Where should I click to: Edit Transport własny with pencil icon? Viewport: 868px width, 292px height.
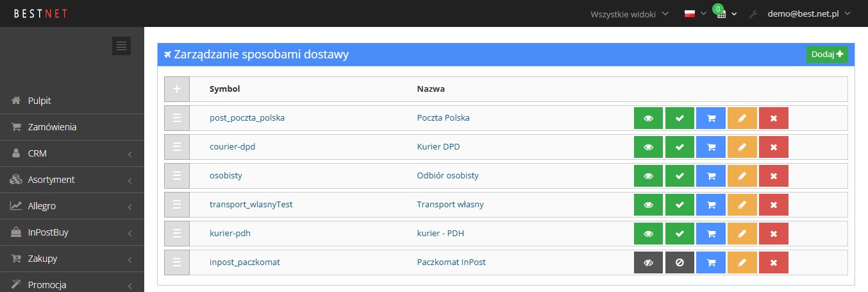click(x=742, y=205)
